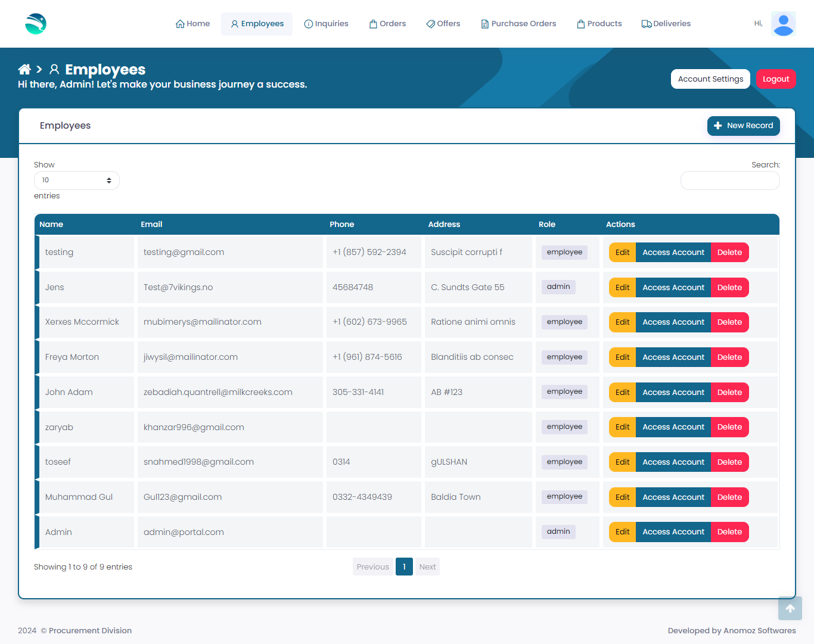Viewport: 814px width, 644px height.
Task: Expand the Show entries dropdown
Action: coord(76,181)
